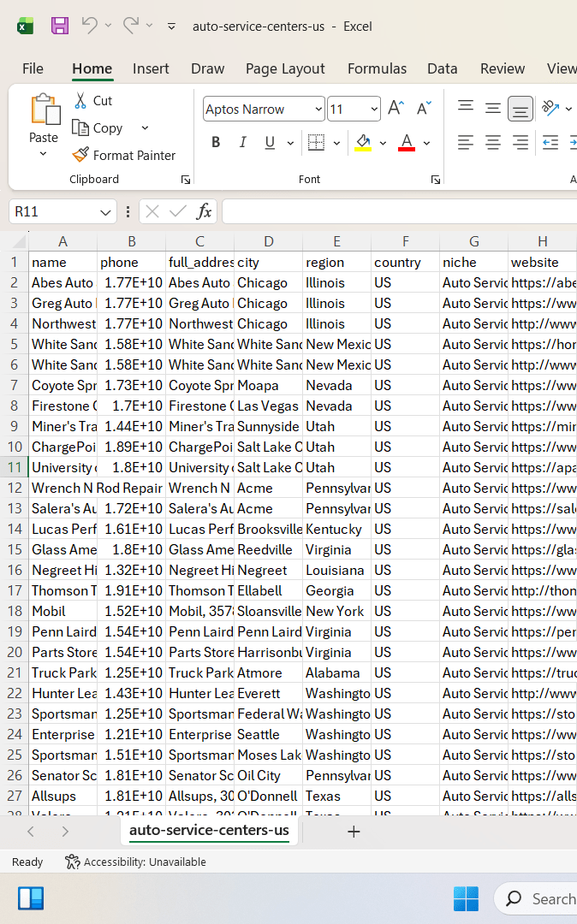This screenshot has width=577, height=924.
Task: Activate the Format Painter brush
Action: point(80,155)
